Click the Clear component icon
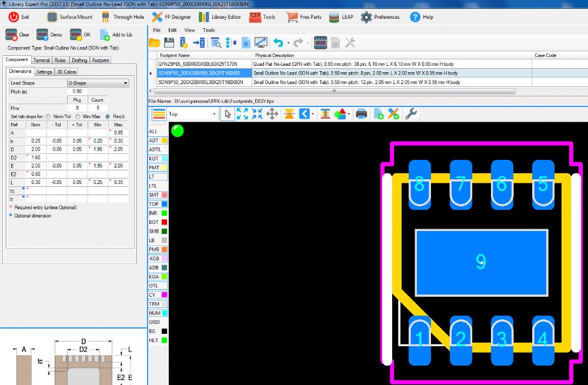 click(11, 35)
